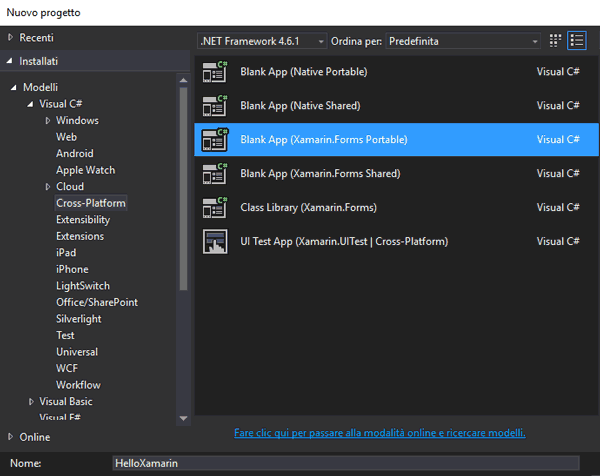The height and width of the screenshot is (476, 600).
Task: Click the Blank App (Xamarin.Forms Portable) icon
Action: point(215,140)
